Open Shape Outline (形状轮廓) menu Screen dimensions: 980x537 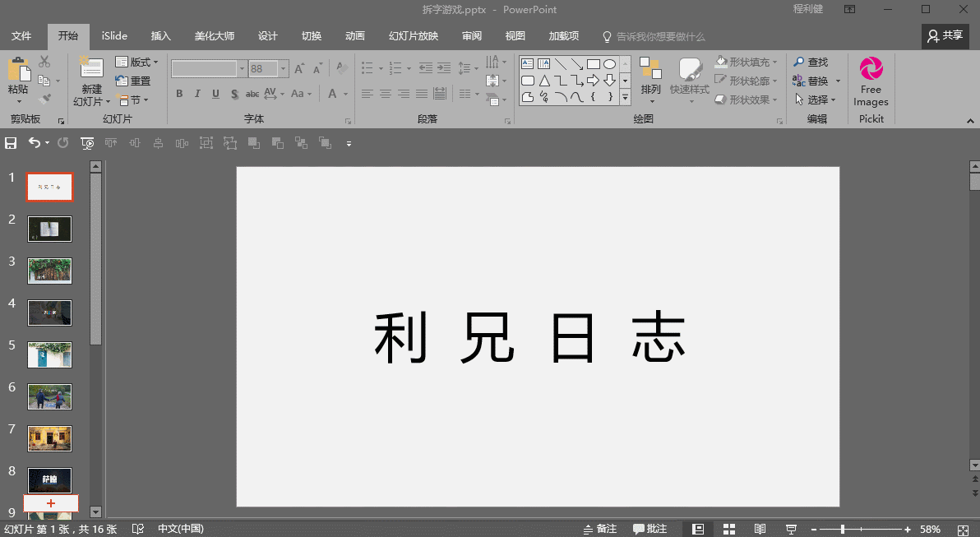pyautogui.click(x=747, y=81)
